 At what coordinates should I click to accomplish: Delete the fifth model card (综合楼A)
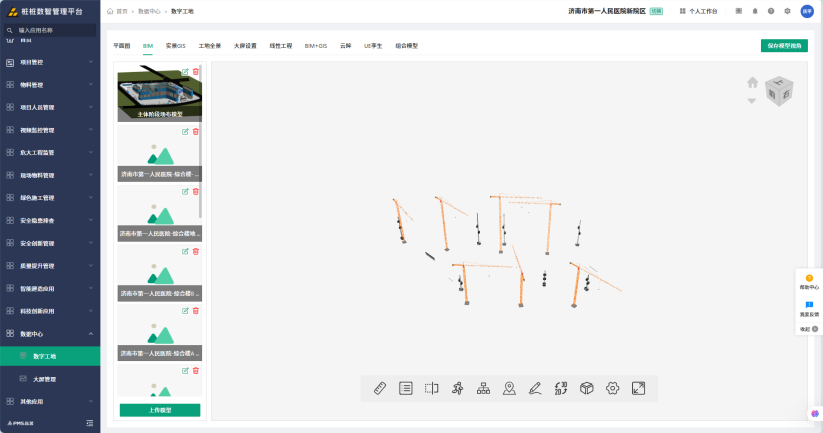tap(196, 311)
